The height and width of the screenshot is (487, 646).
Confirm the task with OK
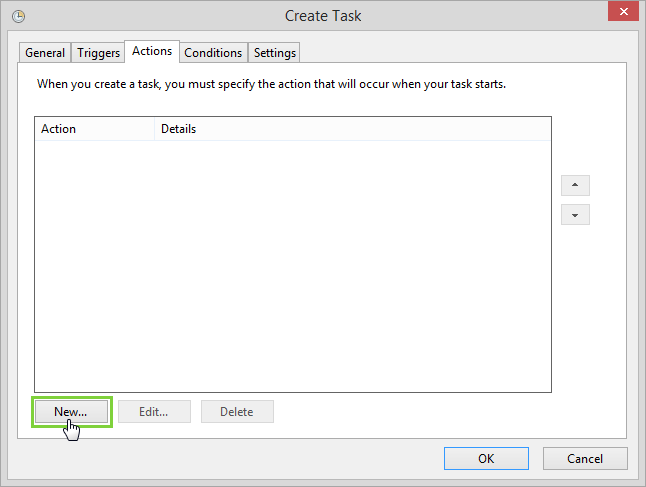coord(486,459)
